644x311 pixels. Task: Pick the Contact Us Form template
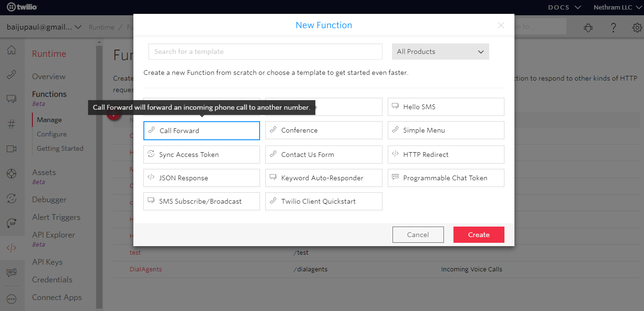pyautogui.click(x=324, y=155)
